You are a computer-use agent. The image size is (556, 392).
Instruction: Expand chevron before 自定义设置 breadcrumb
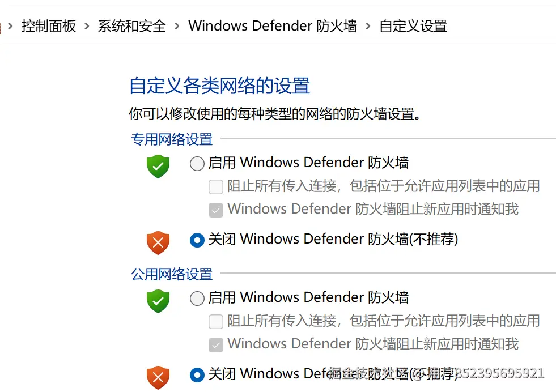click(368, 26)
